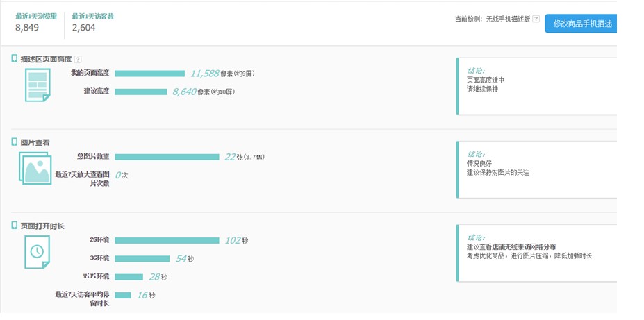Select the phone icon before 页面打开时长
This screenshot has height=320, width=644.
[x=15, y=225]
